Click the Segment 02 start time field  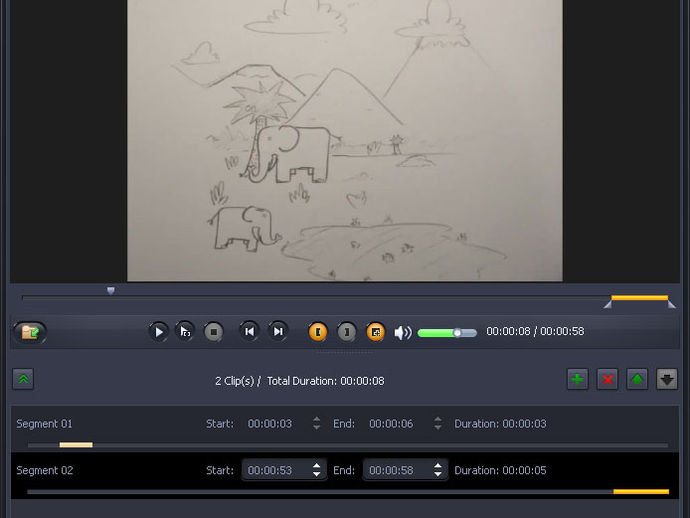(284, 470)
